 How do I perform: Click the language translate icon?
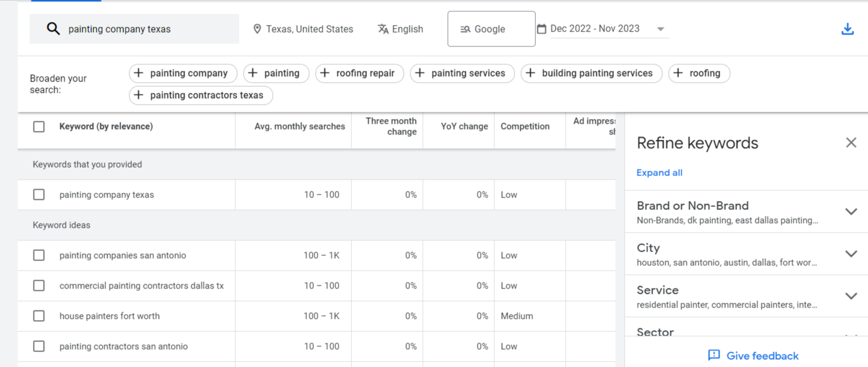(x=382, y=29)
